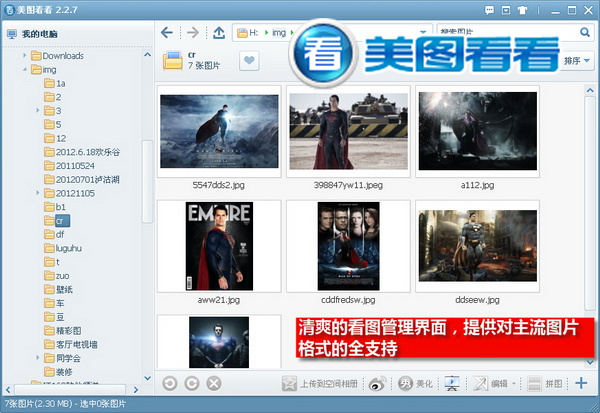
Task: Select thumbnail cddfredsw.jpg
Action: [x=348, y=246]
